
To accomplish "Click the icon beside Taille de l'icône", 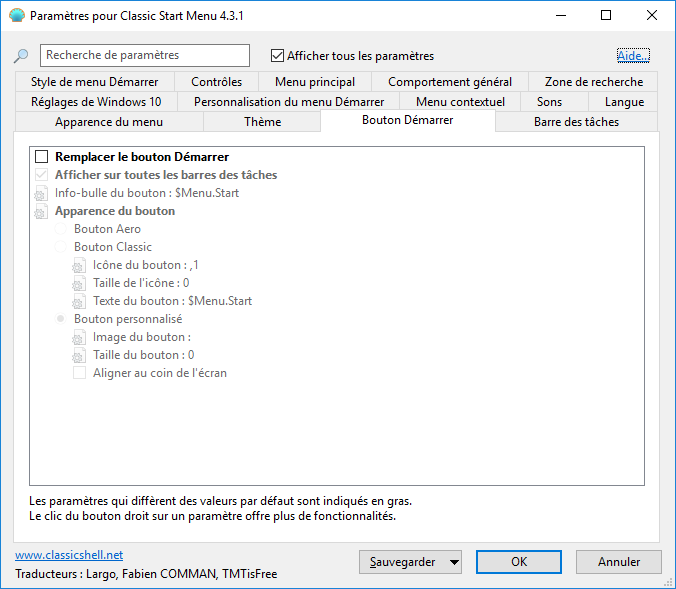I will (x=79, y=283).
